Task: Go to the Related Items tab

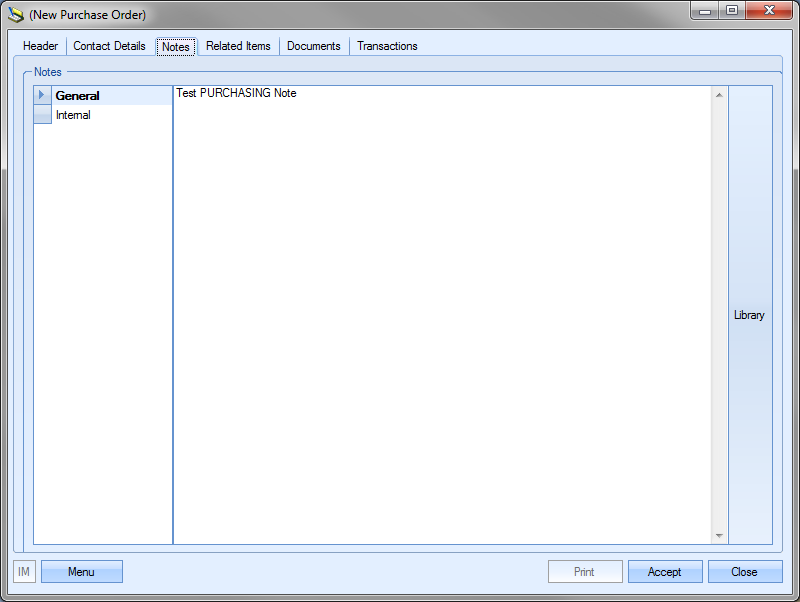Action: pos(238,46)
